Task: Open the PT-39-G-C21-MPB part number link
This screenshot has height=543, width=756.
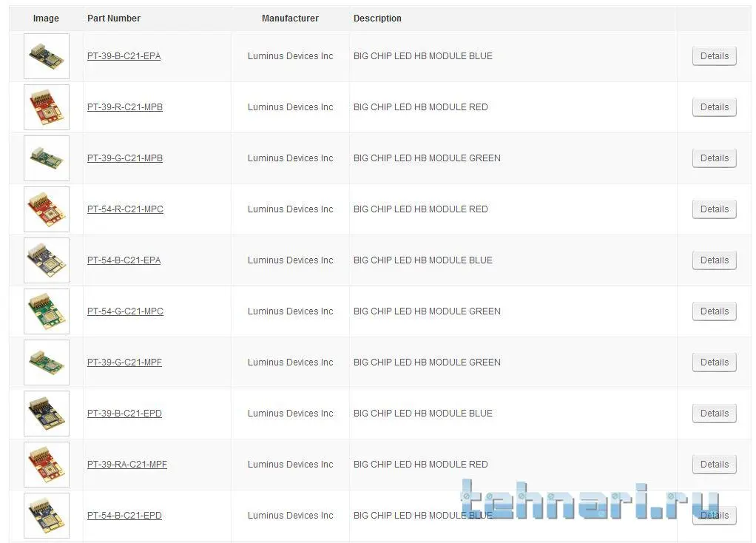Action: pos(125,158)
